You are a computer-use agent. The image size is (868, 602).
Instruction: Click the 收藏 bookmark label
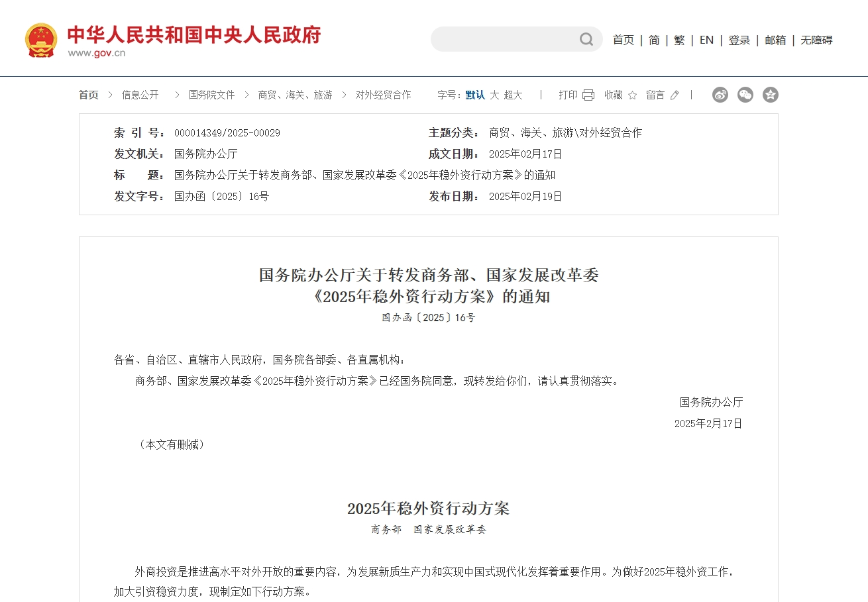[614, 95]
